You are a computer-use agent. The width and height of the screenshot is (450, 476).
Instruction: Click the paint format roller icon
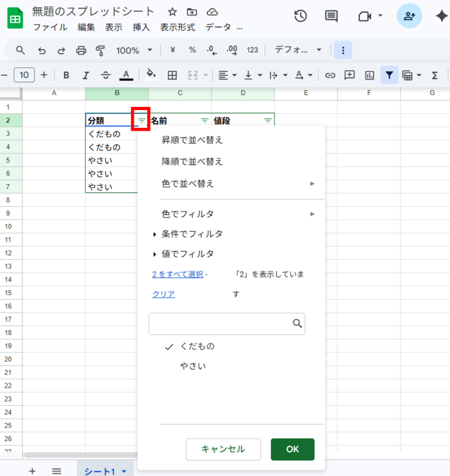(100, 50)
